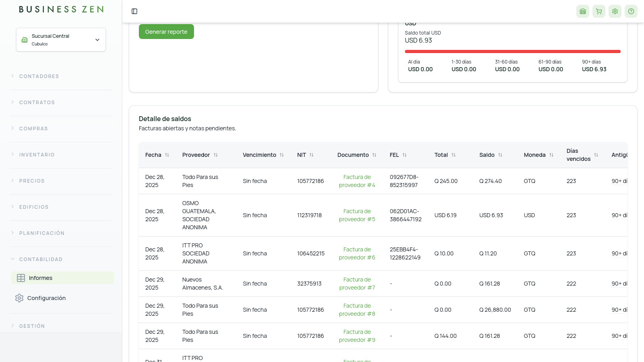The height and width of the screenshot is (362, 644).
Task: Open Factura de proveedor #5 link
Action: pyautogui.click(x=357, y=215)
